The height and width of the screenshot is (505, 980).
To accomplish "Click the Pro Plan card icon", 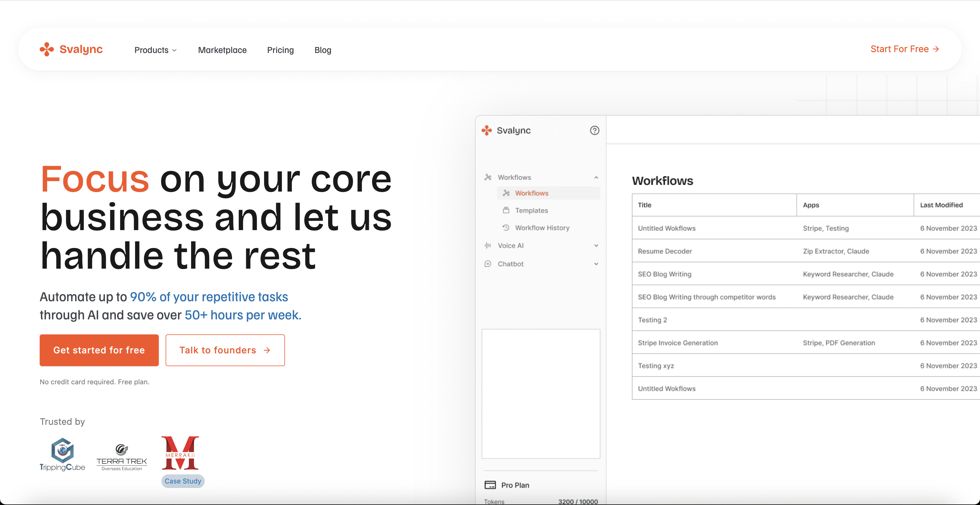I will 490,485.
